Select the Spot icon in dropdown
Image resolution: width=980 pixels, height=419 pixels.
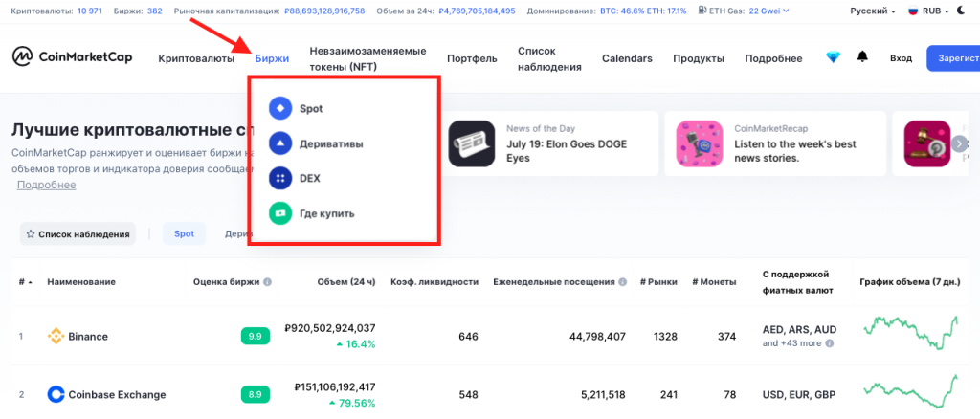(x=279, y=108)
